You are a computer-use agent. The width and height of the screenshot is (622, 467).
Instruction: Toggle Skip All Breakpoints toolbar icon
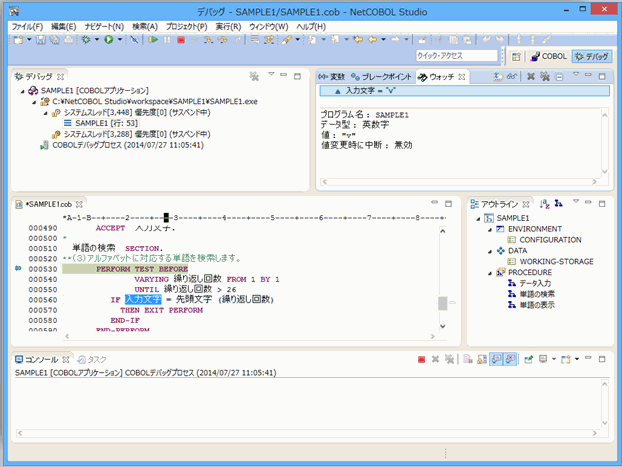pyautogui.click(x=134, y=40)
